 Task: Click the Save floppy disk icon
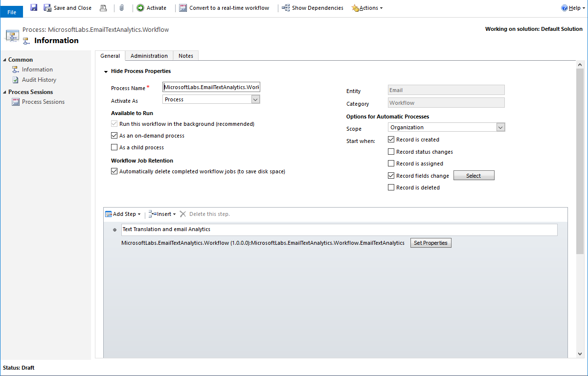click(34, 8)
